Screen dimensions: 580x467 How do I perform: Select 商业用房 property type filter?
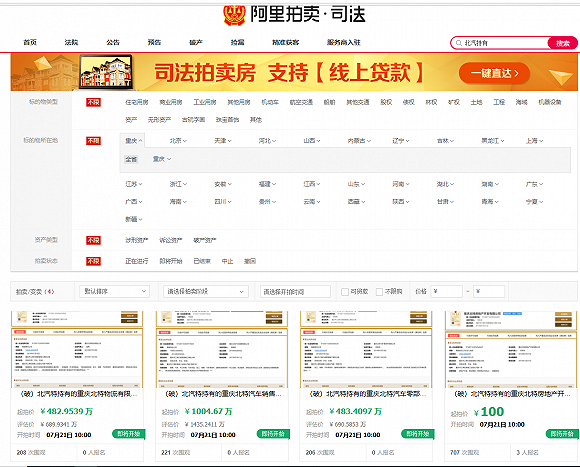coord(171,102)
